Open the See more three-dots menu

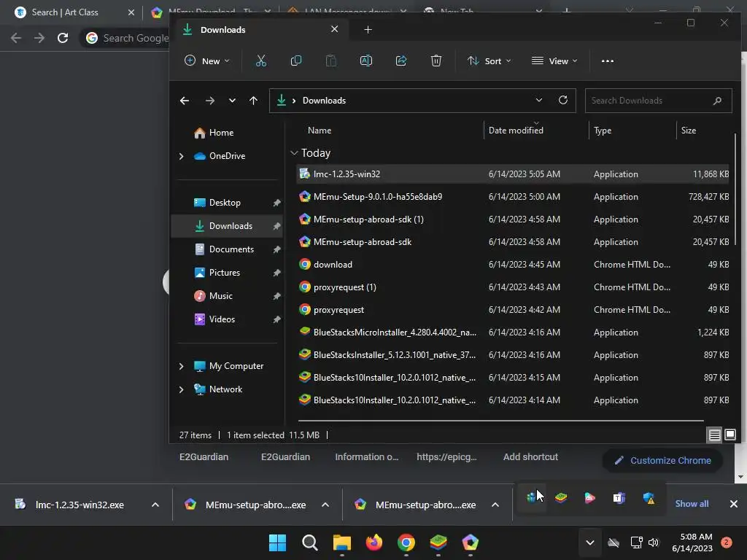coord(608,61)
